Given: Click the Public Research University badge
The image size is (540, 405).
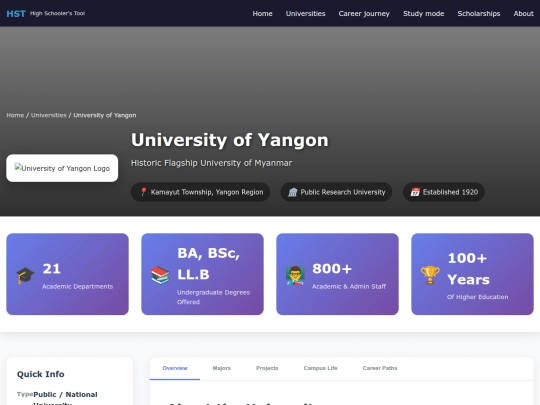Looking at the screenshot, I should tap(336, 192).
